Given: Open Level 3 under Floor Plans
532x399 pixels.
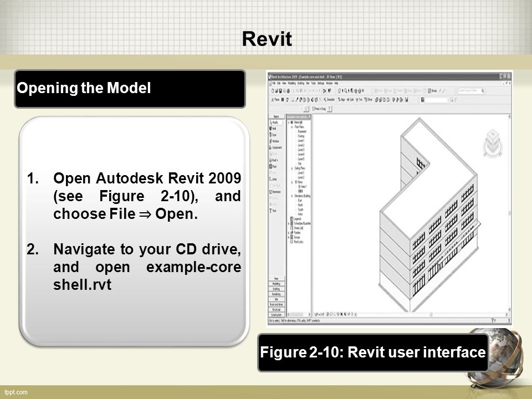Looking at the screenshot, I should pyautogui.click(x=301, y=150).
